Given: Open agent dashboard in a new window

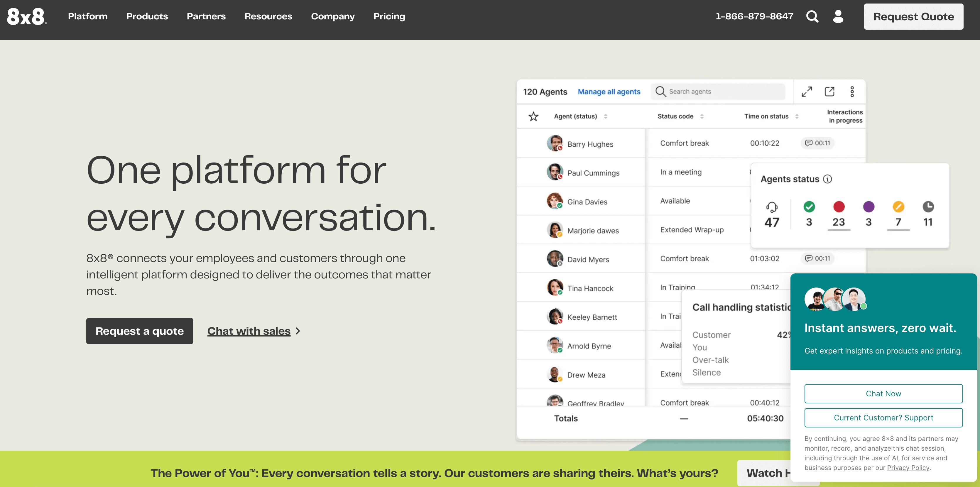Looking at the screenshot, I should click(x=830, y=92).
